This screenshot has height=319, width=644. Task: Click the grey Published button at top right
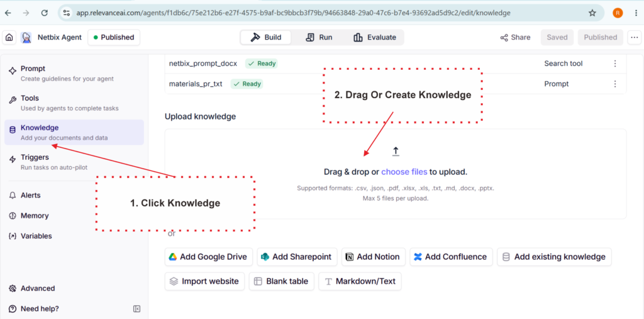point(601,37)
